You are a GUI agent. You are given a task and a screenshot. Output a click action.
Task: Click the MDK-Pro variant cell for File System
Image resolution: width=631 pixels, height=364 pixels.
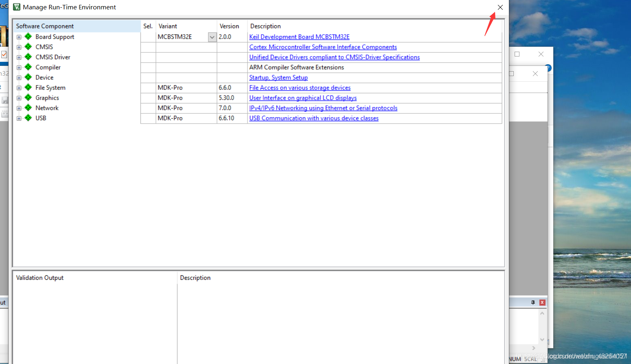click(186, 87)
